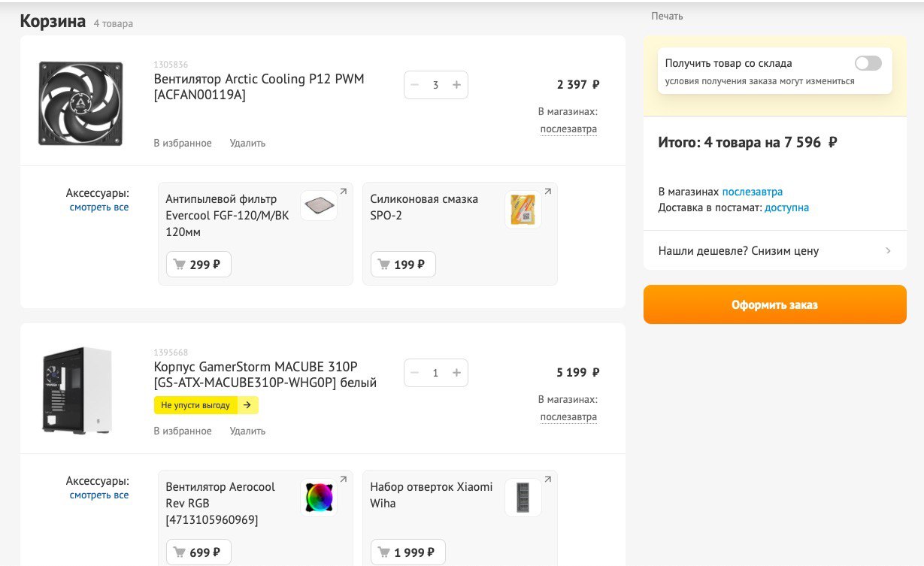Remove Arctic Cooling fan with 'Удалить'
The image size is (924, 566).
[x=247, y=143]
